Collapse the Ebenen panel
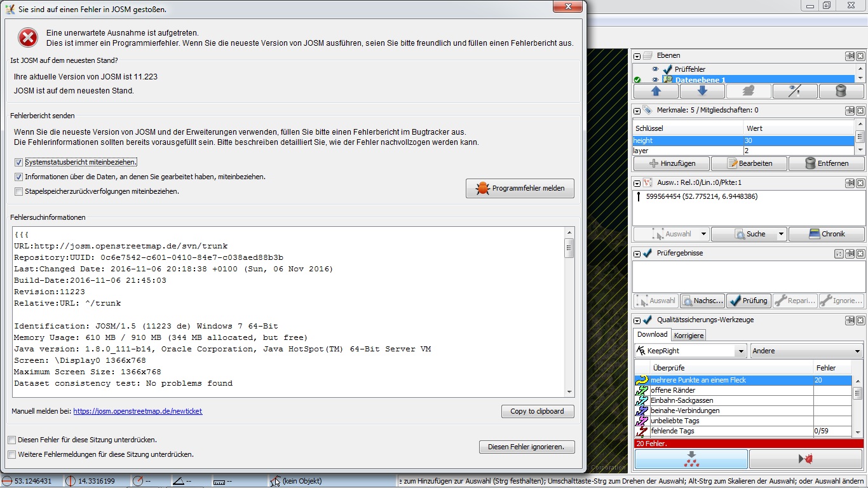 [x=637, y=56]
